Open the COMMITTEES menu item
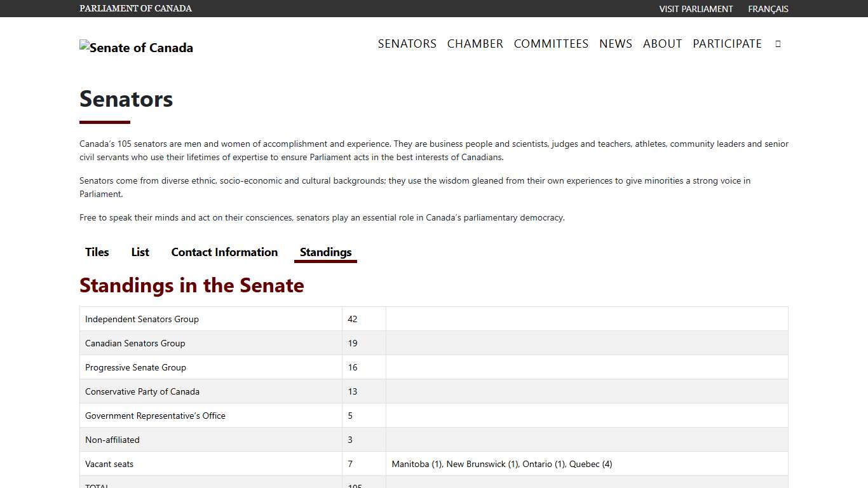This screenshot has height=488, width=868. pos(551,44)
